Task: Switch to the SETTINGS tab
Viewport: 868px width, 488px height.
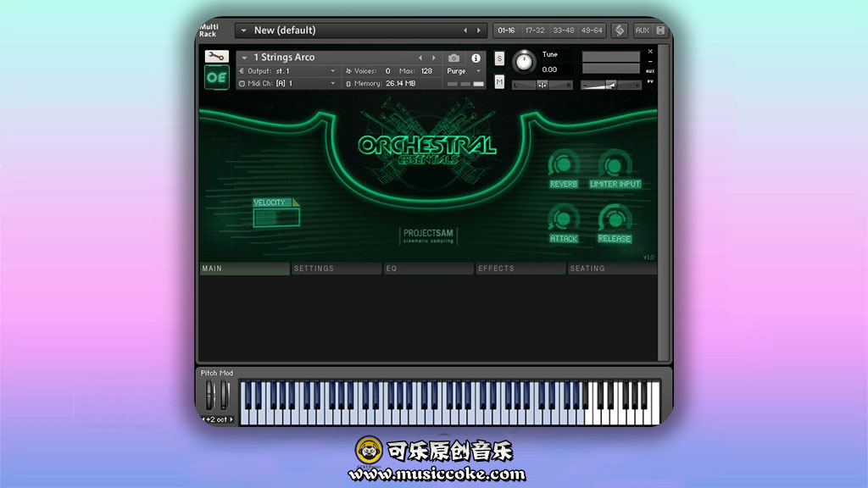Action: pyautogui.click(x=336, y=269)
